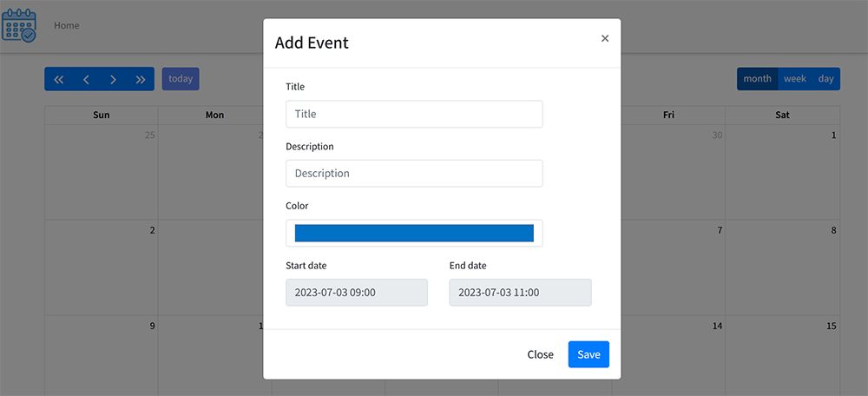
Task: Open the Start date picker field
Action: [x=357, y=293]
